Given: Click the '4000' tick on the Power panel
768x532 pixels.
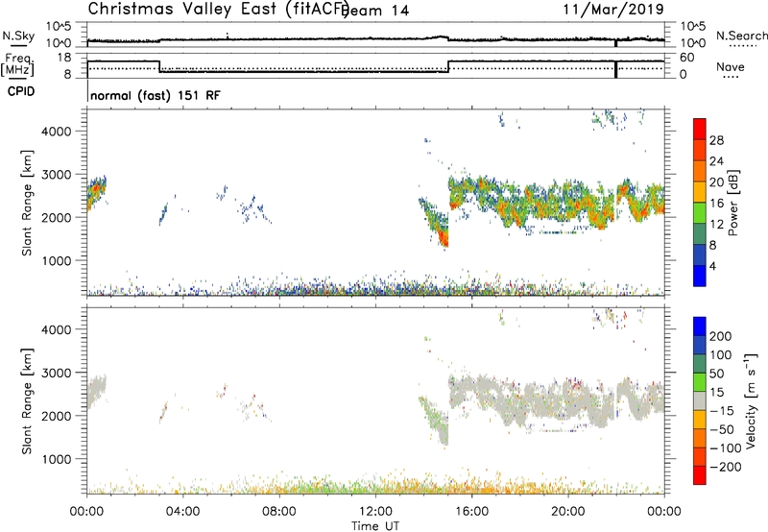Looking at the screenshot, I should [x=56, y=132].
